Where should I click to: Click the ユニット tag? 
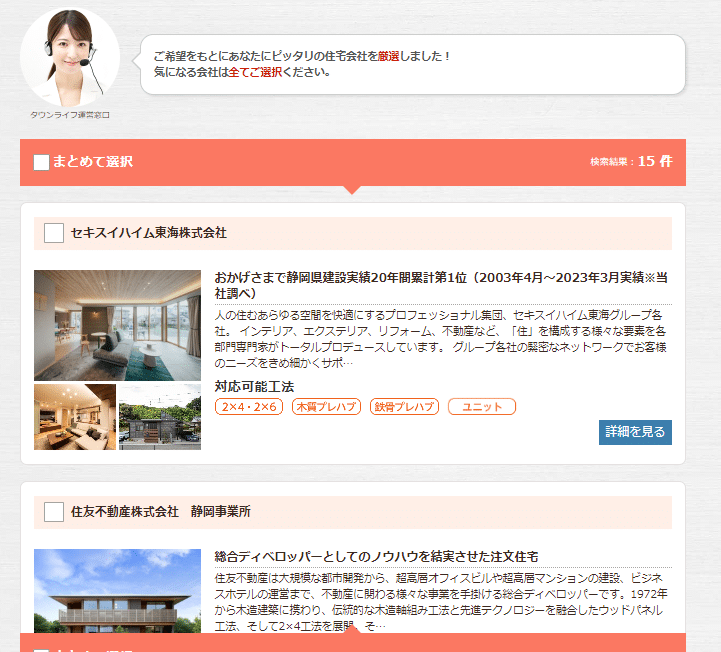point(482,407)
